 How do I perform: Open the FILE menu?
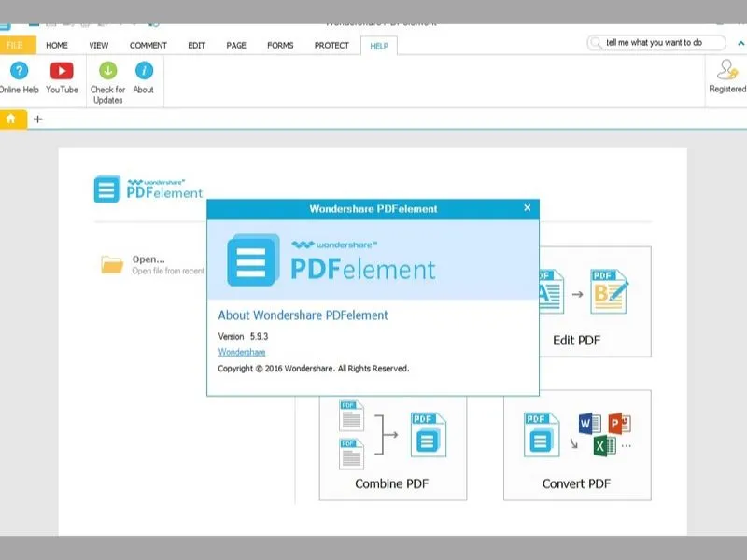[x=15, y=45]
